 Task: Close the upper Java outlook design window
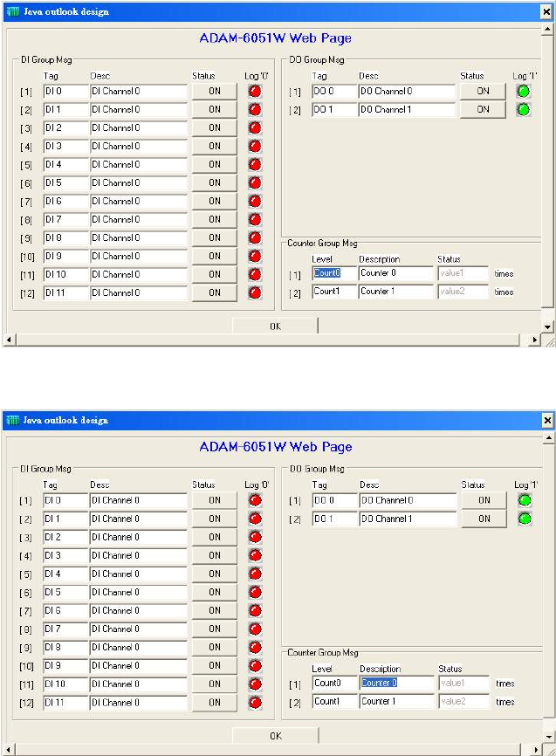pos(546,11)
